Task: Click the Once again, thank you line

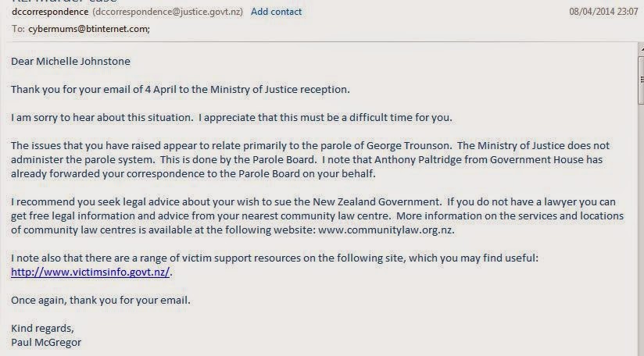Action: 100,301
